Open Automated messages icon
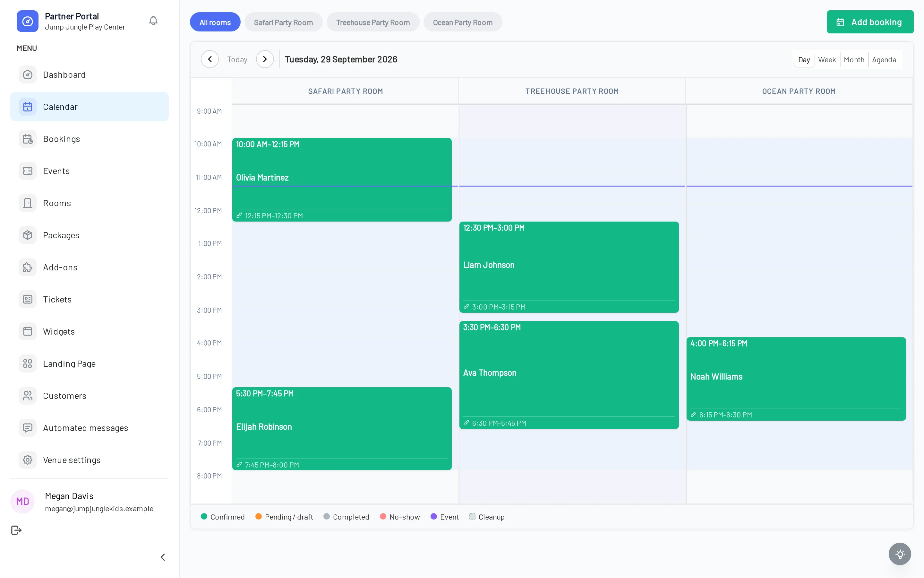 tap(28, 428)
